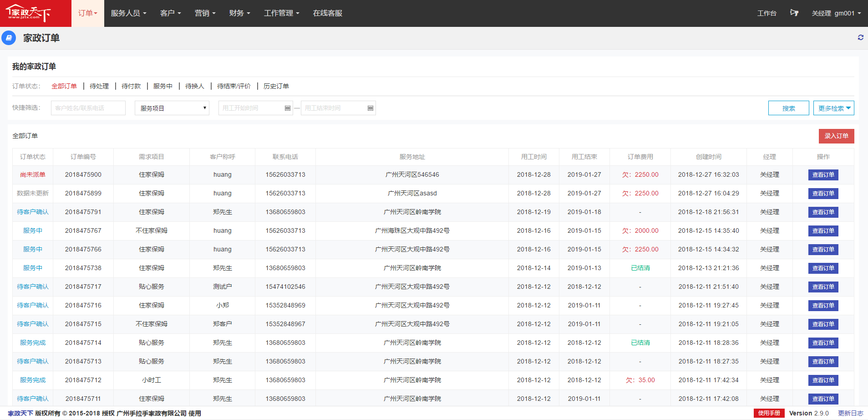Click the 订单编号 column header

pos(83,157)
